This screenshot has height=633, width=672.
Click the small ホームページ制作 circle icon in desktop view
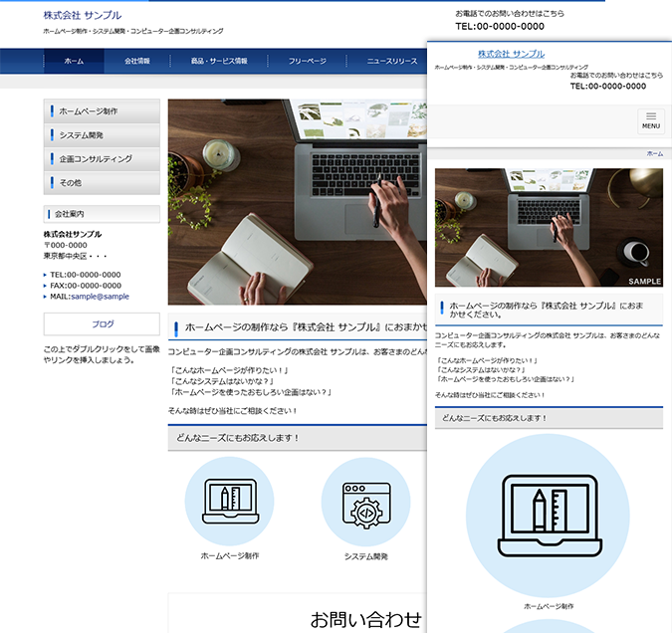[x=230, y=501]
